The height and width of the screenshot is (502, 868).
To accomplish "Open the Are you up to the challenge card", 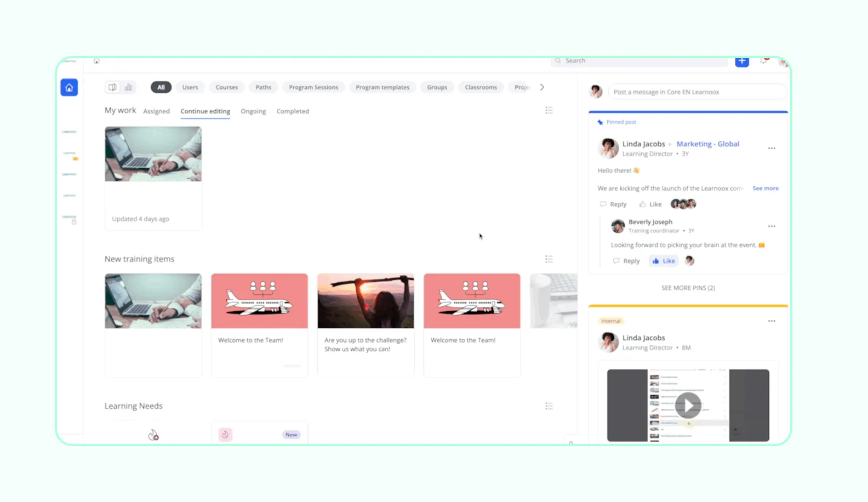I will click(366, 324).
